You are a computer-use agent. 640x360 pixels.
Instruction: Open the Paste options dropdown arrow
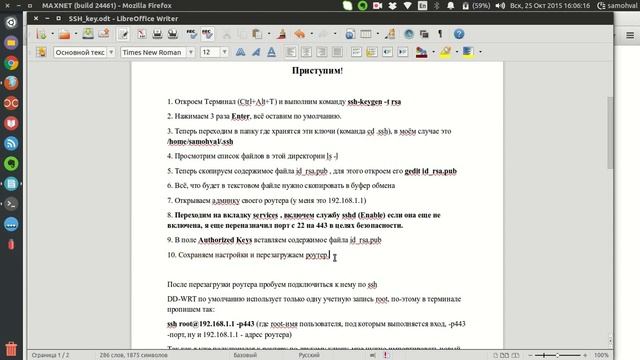(x=269, y=34)
